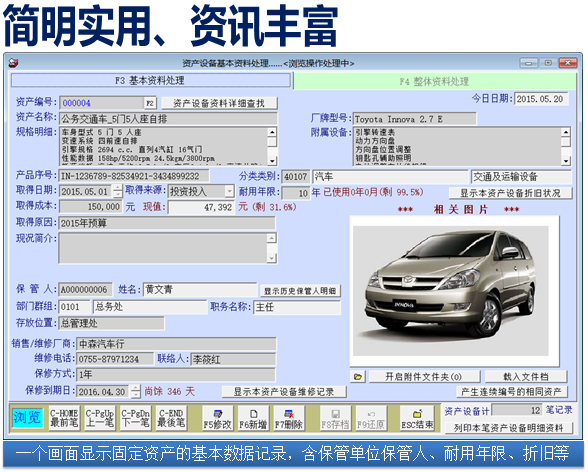Click the 部门群组 code field 0101

(74, 307)
